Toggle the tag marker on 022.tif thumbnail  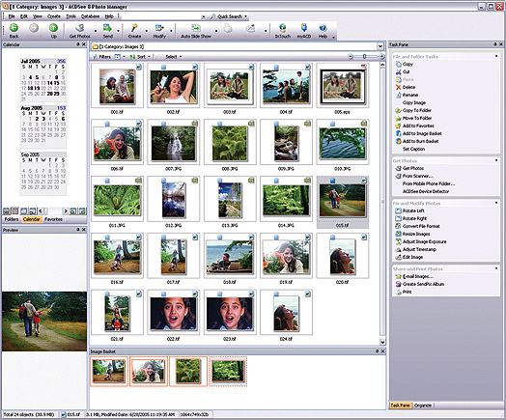point(163,294)
